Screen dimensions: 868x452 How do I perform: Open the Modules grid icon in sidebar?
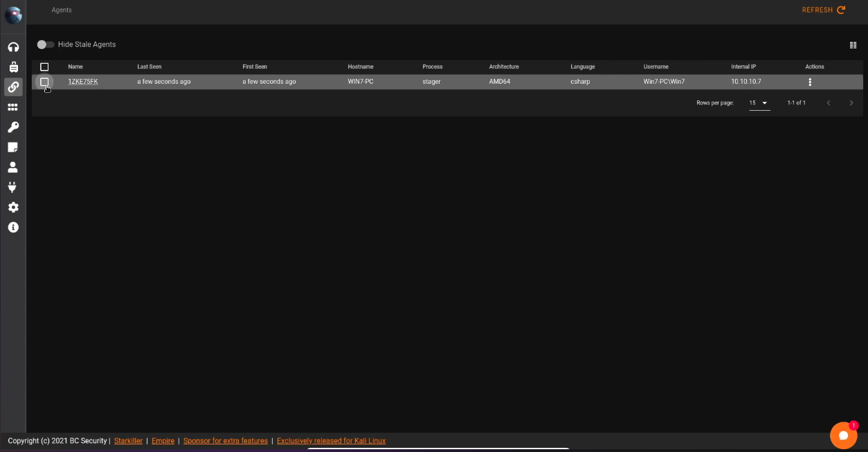click(x=13, y=107)
